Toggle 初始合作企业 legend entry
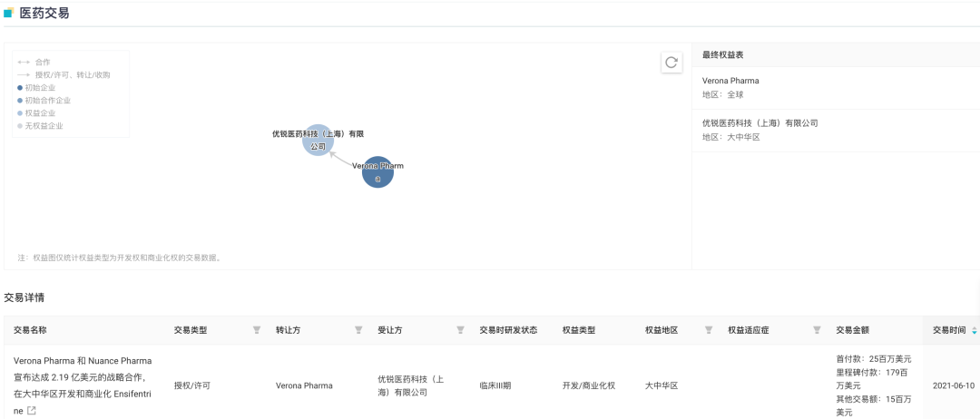This screenshot has width=980, height=419. click(x=44, y=101)
